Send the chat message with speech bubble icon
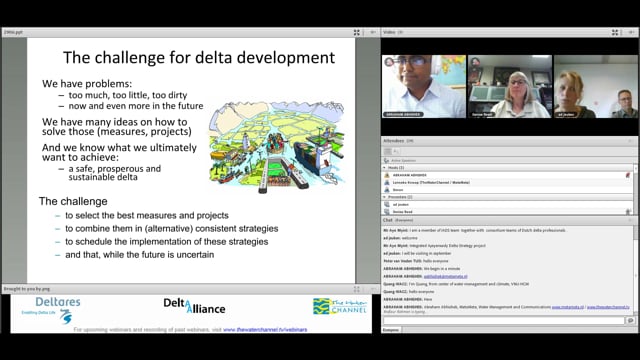The image size is (640, 360). [631, 320]
